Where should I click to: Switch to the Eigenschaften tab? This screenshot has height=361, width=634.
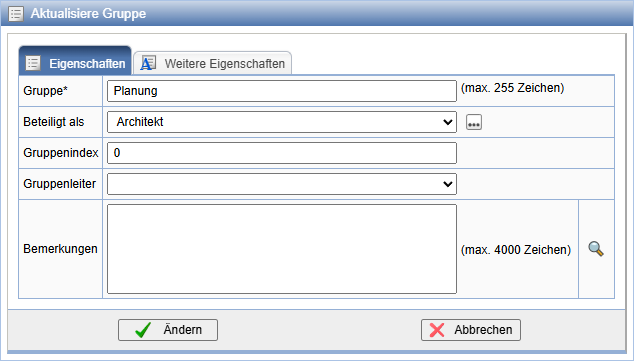click(x=75, y=61)
